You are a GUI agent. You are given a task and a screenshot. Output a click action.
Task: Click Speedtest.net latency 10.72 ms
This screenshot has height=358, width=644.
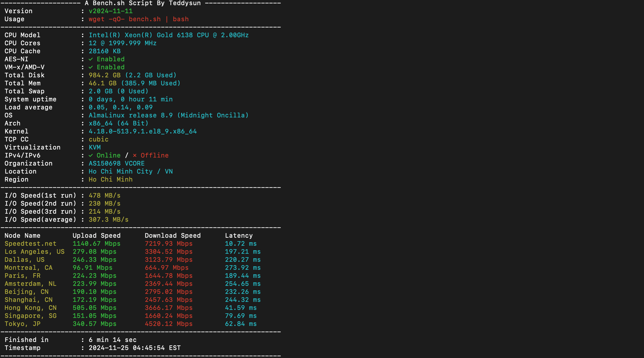click(x=241, y=243)
